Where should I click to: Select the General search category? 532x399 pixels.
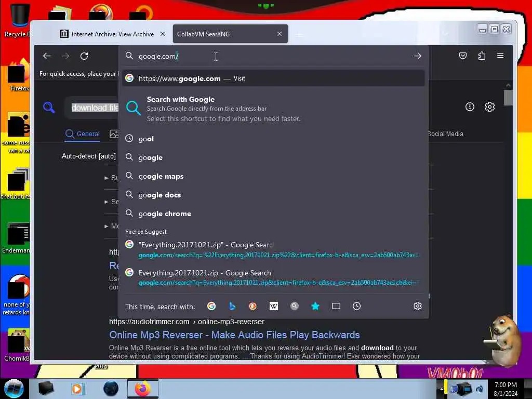(83, 134)
